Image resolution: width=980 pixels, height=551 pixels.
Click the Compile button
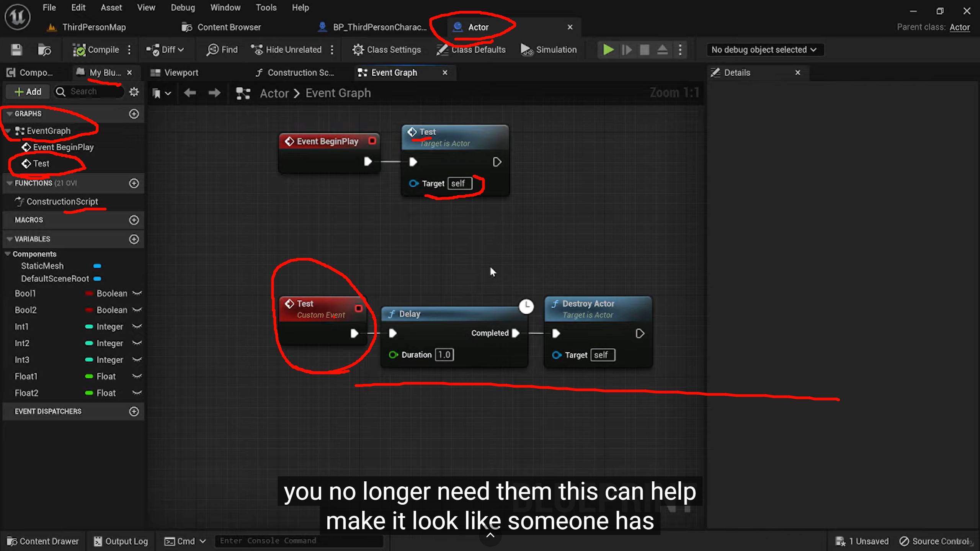click(x=96, y=50)
